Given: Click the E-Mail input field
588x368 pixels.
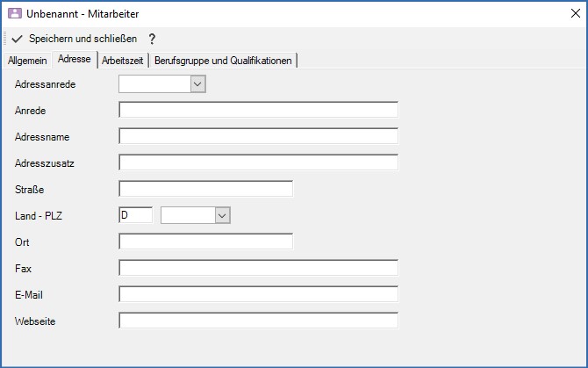Looking at the screenshot, I should coord(258,294).
